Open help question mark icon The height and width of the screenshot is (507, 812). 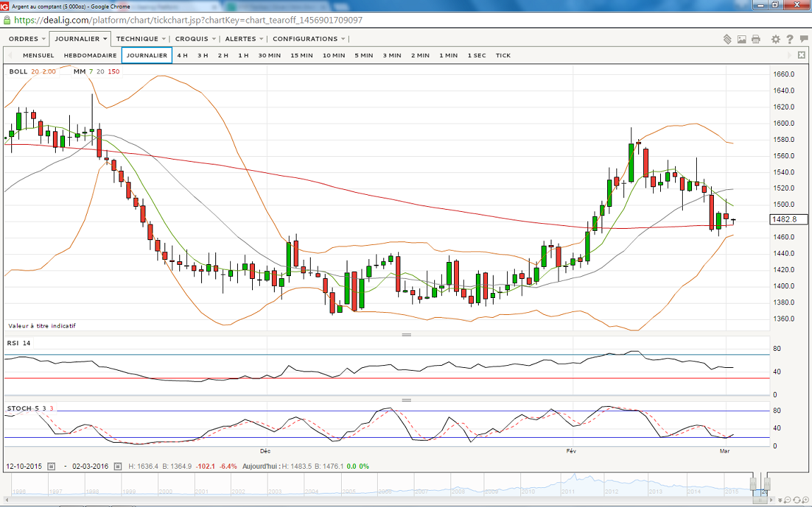pos(789,40)
